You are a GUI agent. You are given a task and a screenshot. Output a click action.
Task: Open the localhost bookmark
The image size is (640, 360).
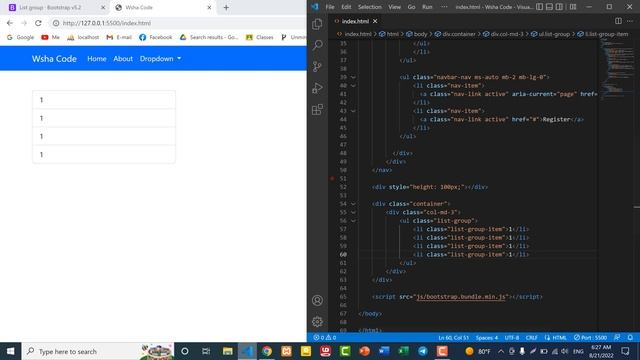tap(83, 37)
